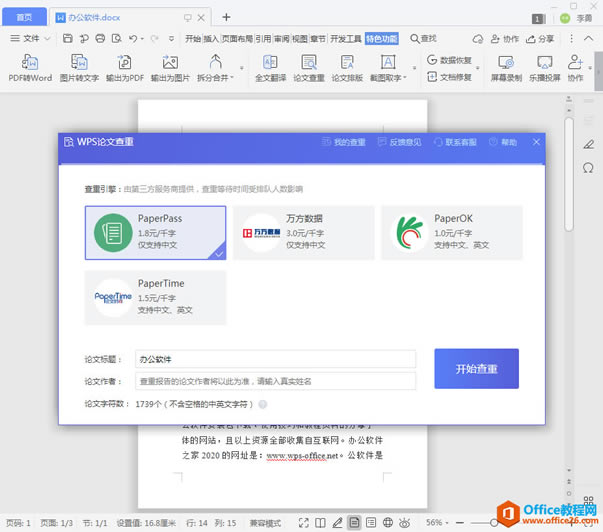
Task: Click 输出为PDF in the ribbon
Action: pyautogui.click(x=125, y=68)
